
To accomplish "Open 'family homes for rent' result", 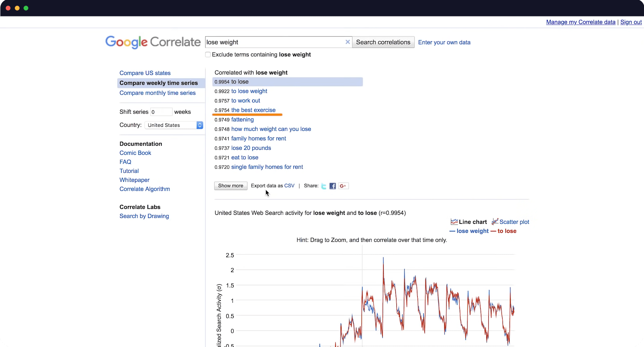I will click(x=259, y=138).
